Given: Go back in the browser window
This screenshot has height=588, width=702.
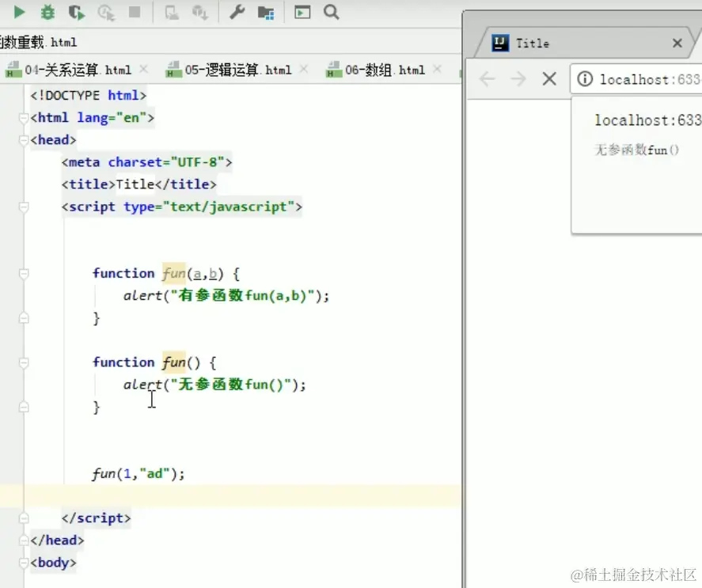Looking at the screenshot, I should (x=487, y=79).
